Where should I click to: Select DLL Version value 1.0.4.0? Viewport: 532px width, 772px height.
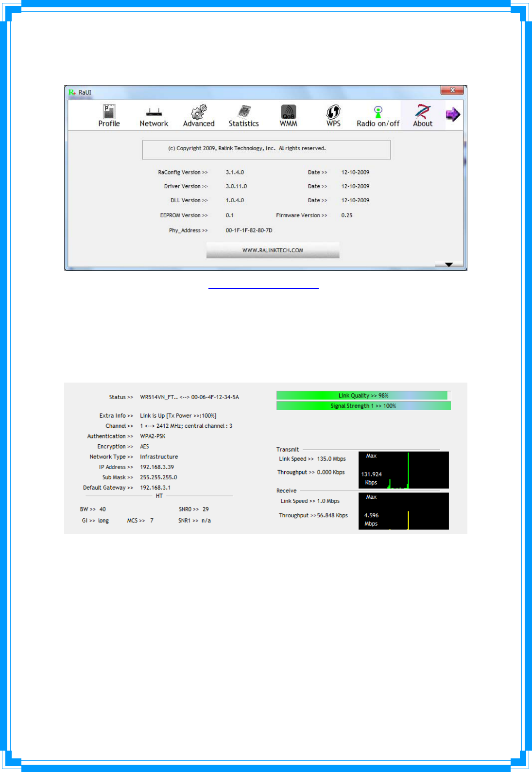[235, 201]
